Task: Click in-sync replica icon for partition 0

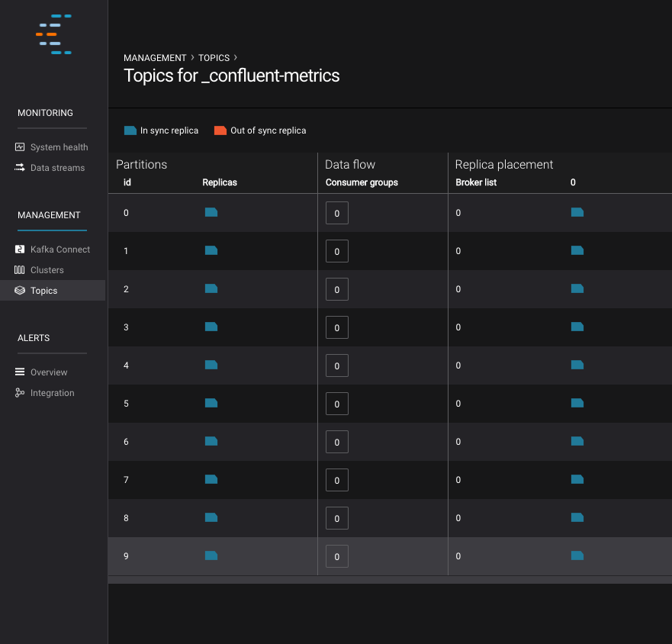Action: click(x=211, y=212)
